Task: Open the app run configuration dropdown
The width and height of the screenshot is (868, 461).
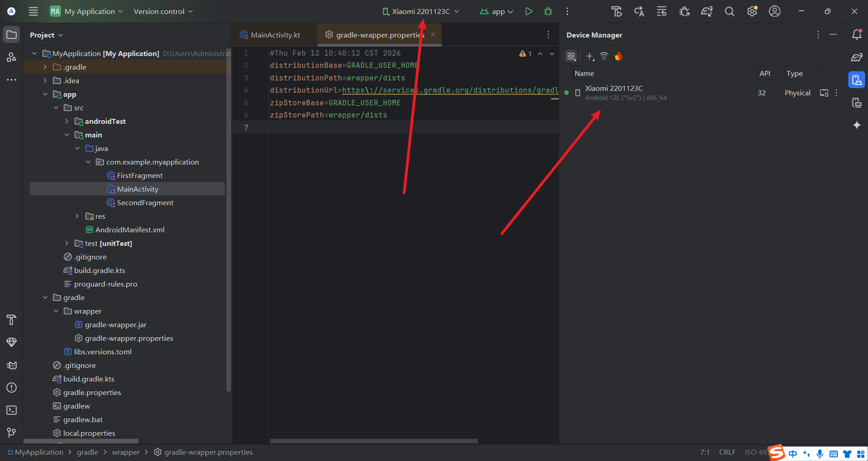Action: tap(496, 11)
